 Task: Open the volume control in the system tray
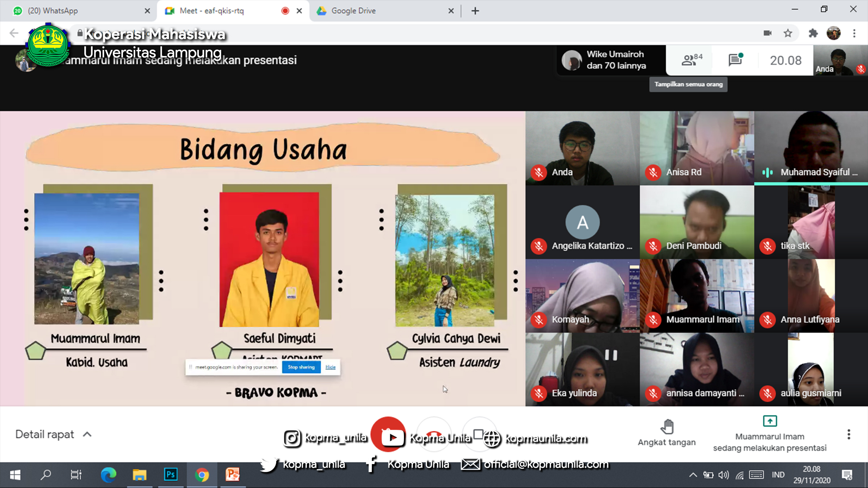[723, 475]
